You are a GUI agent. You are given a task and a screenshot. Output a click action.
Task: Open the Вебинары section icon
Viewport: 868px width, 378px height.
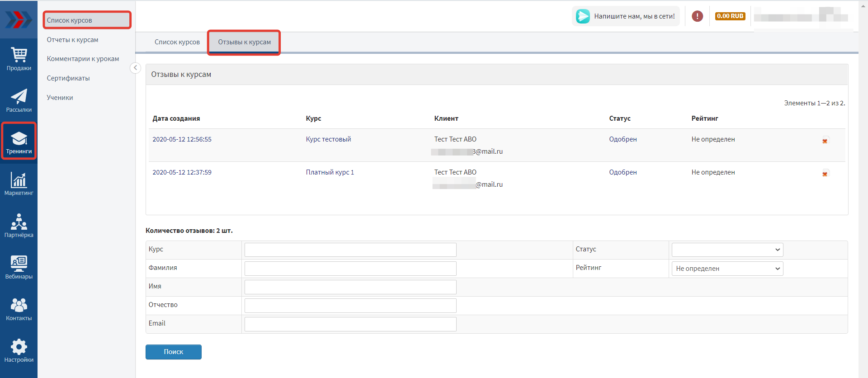tap(19, 267)
